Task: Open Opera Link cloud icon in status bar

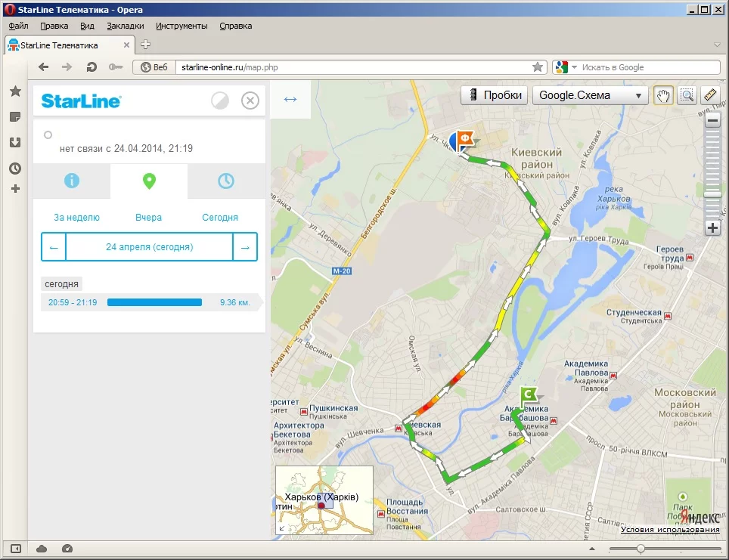Action: pyautogui.click(x=42, y=549)
